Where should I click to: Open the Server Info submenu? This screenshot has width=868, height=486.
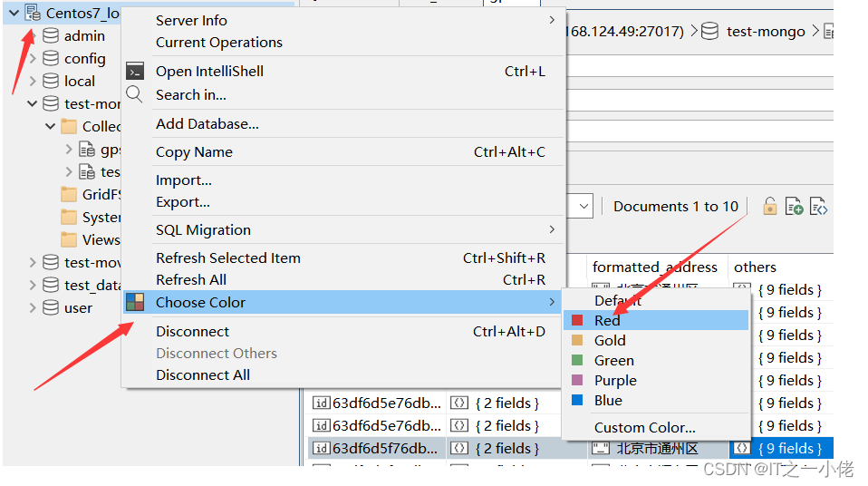[x=342, y=21]
